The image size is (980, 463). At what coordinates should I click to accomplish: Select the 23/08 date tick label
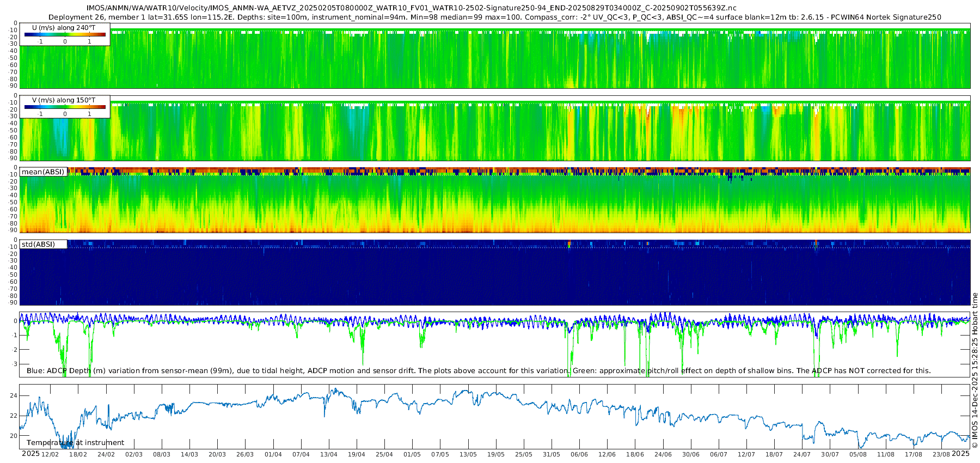[x=941, y=454]
